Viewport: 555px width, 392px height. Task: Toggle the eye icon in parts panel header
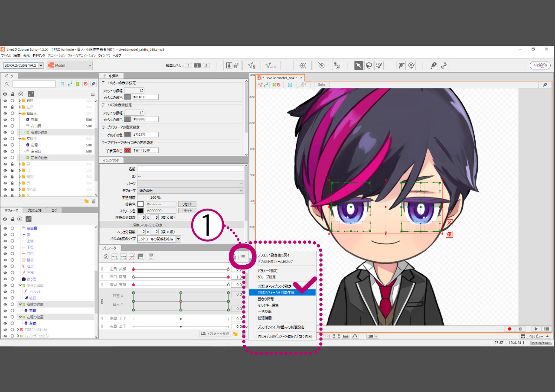click(x=5, y=94)
